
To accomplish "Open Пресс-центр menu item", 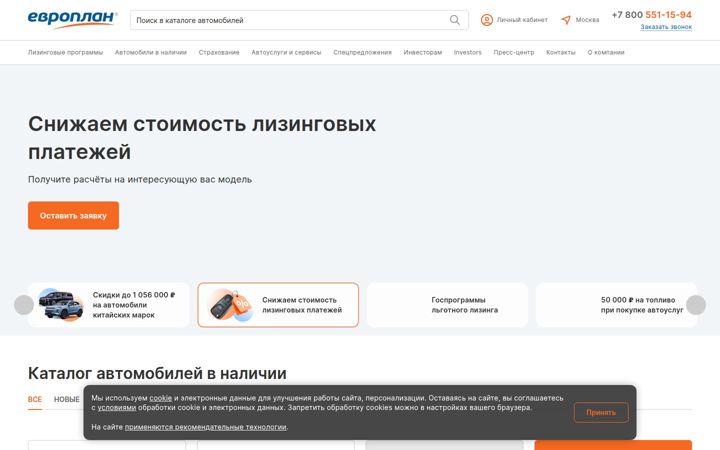I will pos(514,52).
